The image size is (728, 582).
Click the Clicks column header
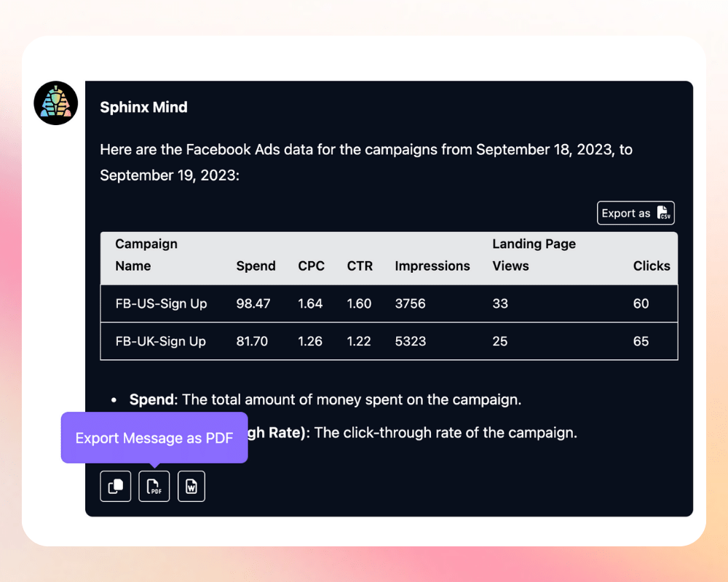pyautogui.click(x=652, y=266)
